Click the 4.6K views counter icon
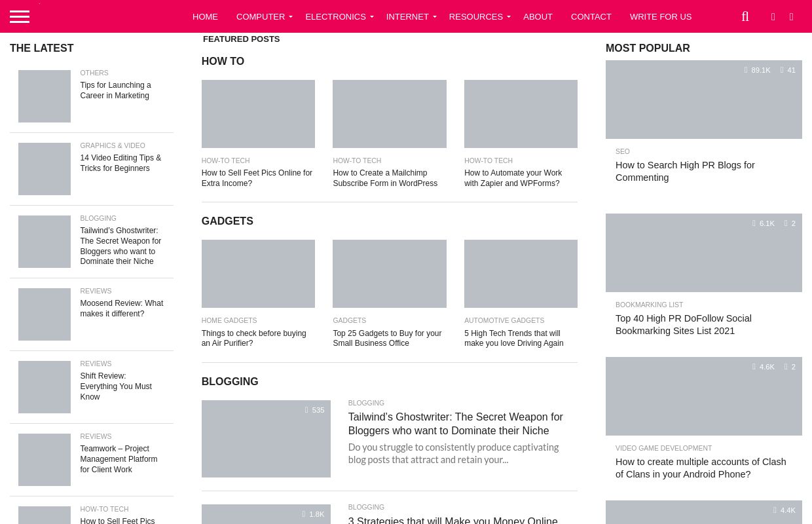The width and height of the screenshot is (812, 524). click(754, 367)
